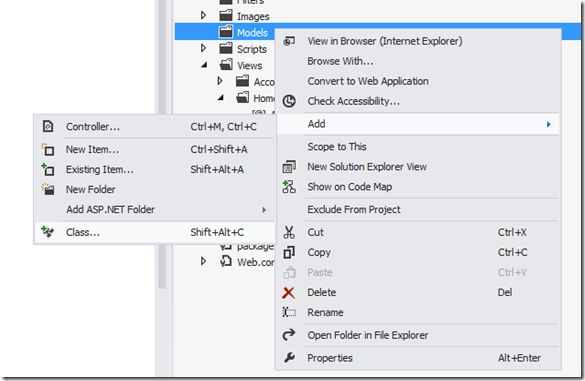Click the Scripts folder icon
This screenshot has height=381, width=585.
click(x=226, y=49)
